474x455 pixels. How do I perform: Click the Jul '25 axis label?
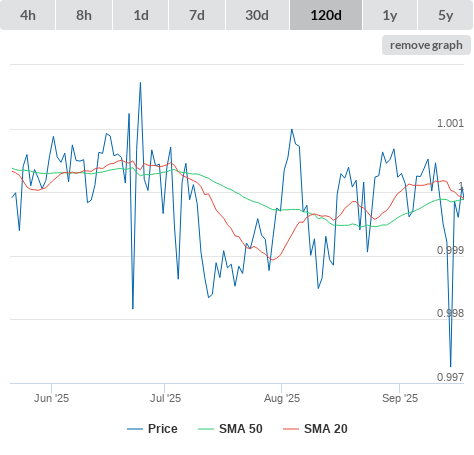[x=165, y=398]
